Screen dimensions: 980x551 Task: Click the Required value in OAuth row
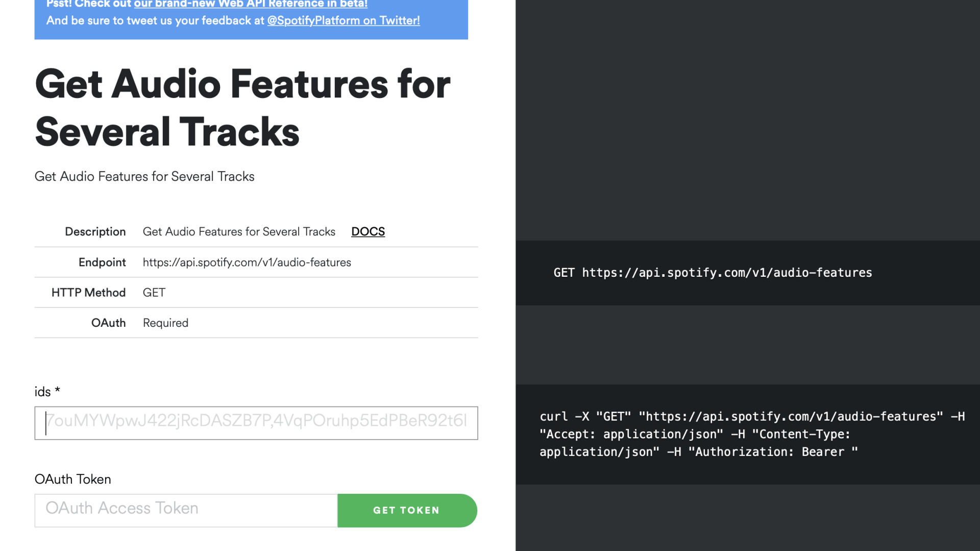click(165, 323)
